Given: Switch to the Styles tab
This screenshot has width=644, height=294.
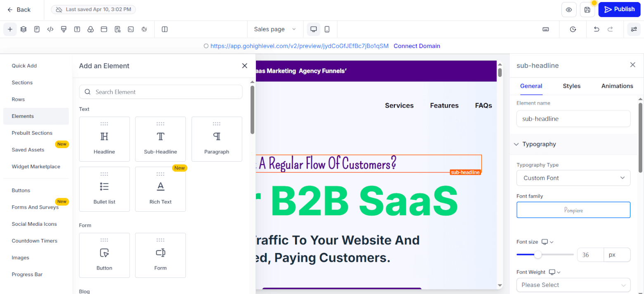Looking at the screenshot, I should [x=571, y=86].
